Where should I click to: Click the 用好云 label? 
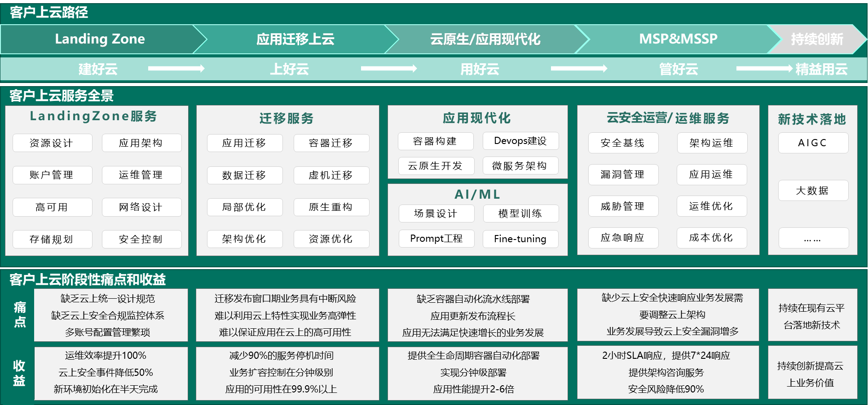[480, 69]
